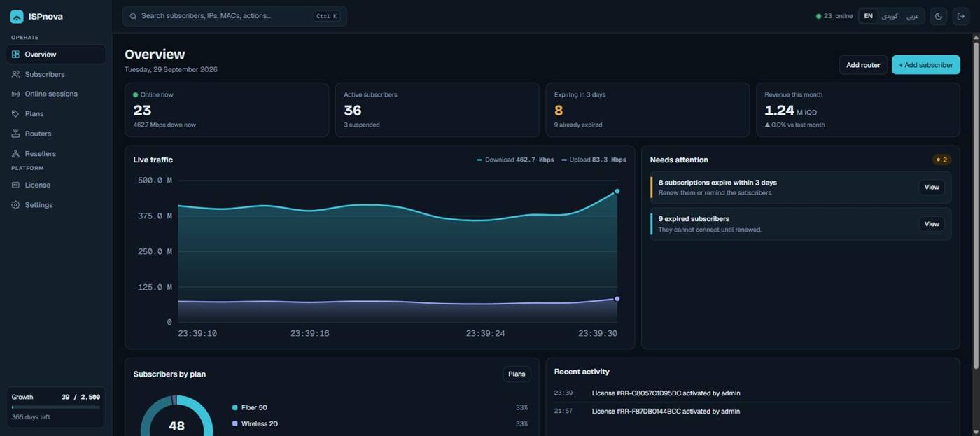
Task: Click the Subscribers people icon
Action: click(15, 74)
